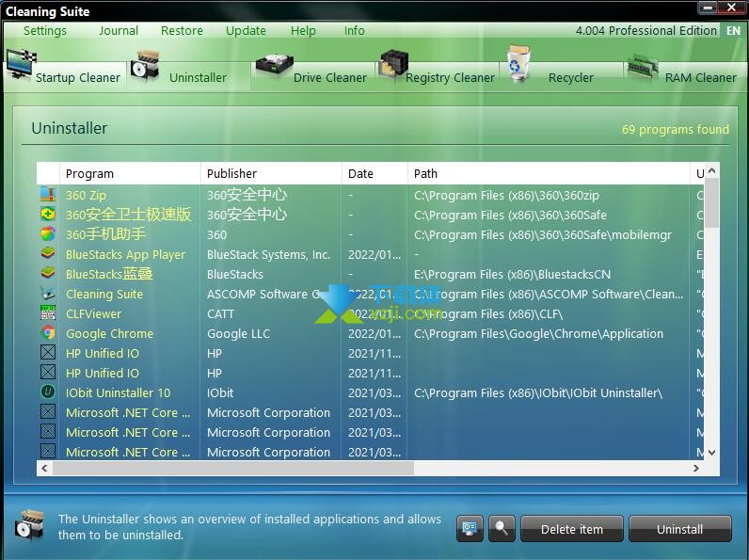Click the vertical scrollbar thumb

(711, 203)
